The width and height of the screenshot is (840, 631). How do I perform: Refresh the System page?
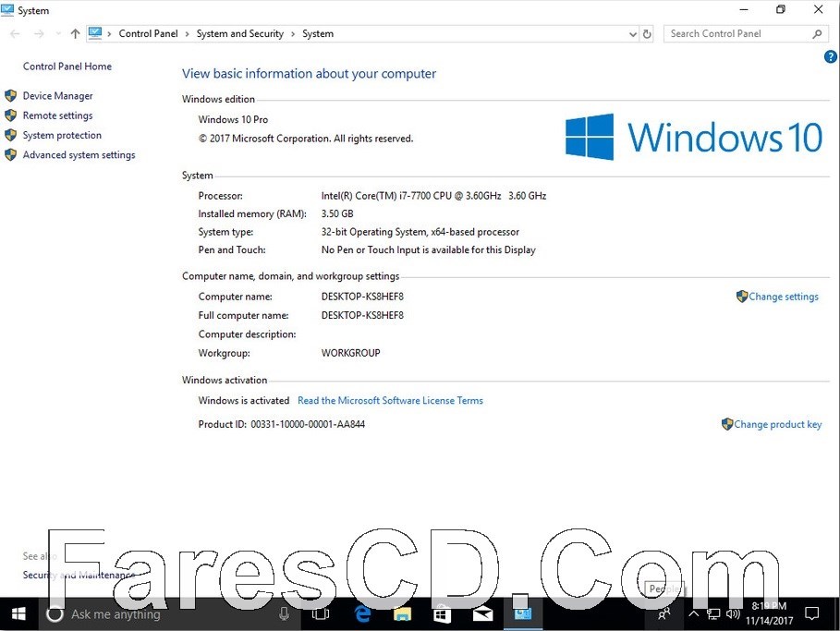(647, 34)
